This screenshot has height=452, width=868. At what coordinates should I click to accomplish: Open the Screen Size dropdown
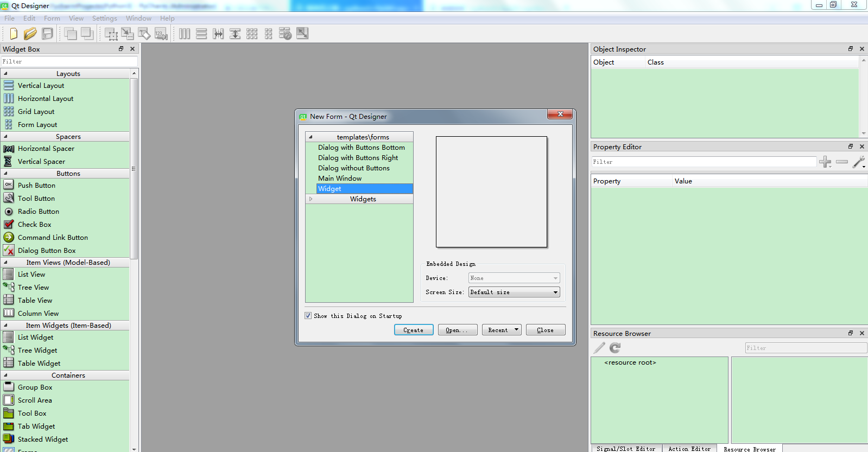pos(514,292)
